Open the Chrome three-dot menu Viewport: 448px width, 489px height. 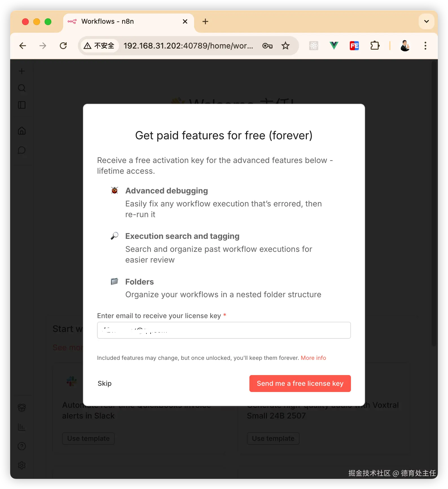(x=425, y=46)
